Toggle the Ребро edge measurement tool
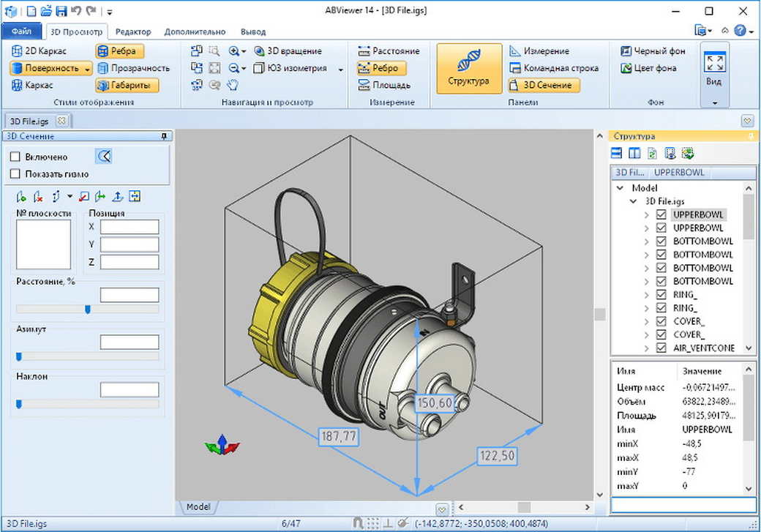The image size is (761, 532). 381,68
